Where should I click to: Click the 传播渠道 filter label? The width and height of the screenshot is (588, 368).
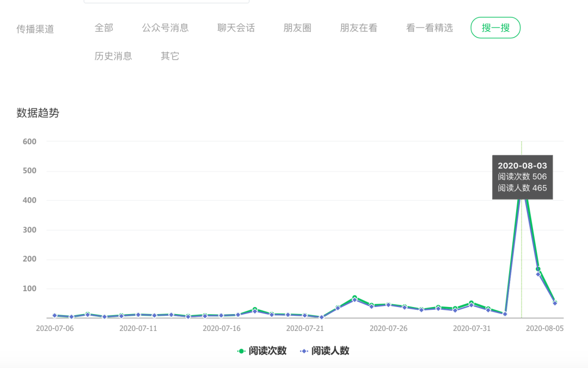[35, 28]
